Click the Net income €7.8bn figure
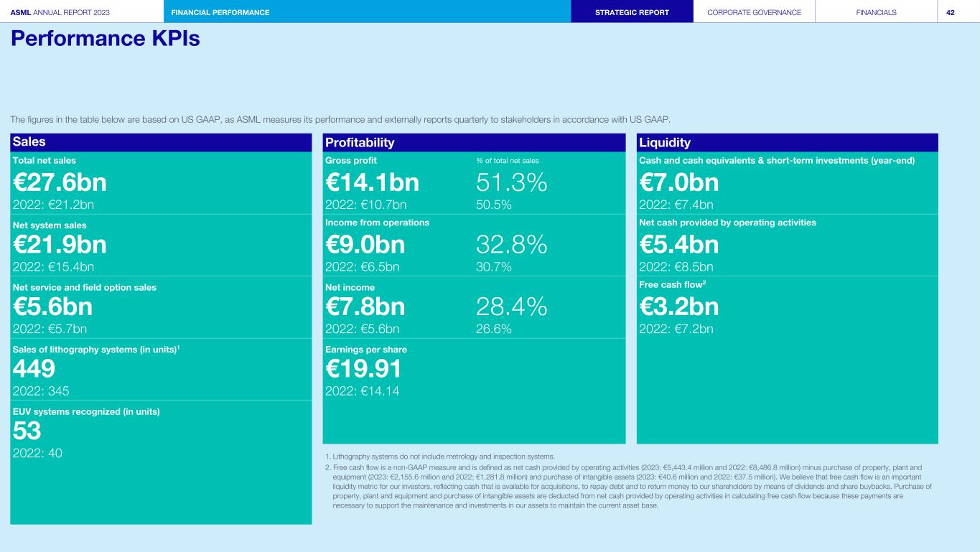Image resolution: width=980 pixels, height=552 pixels. pos(365,307)
